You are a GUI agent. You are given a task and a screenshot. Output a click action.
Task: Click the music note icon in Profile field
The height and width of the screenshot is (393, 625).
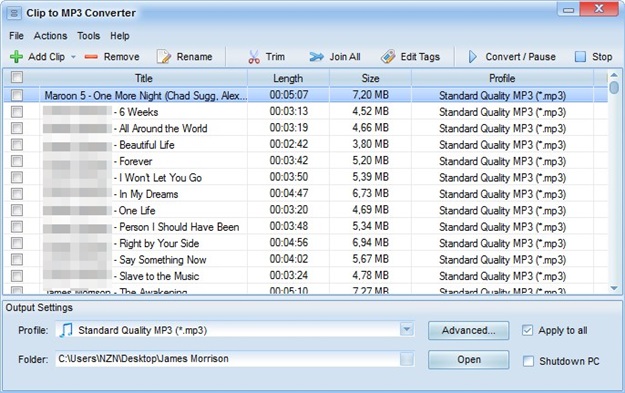[66, 330]
